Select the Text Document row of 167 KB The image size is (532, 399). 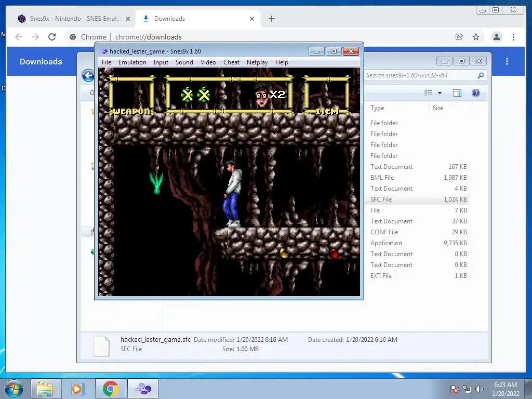(418, 167)
